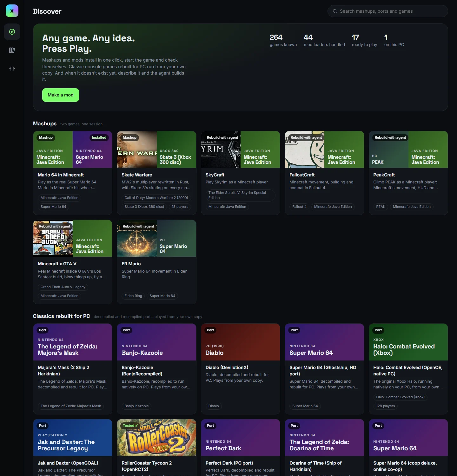This screenshot has width=457, height=476.
Task: Open Majora's Mask (2 Ship 2 Harkinian) title
Action: point(63,371)
